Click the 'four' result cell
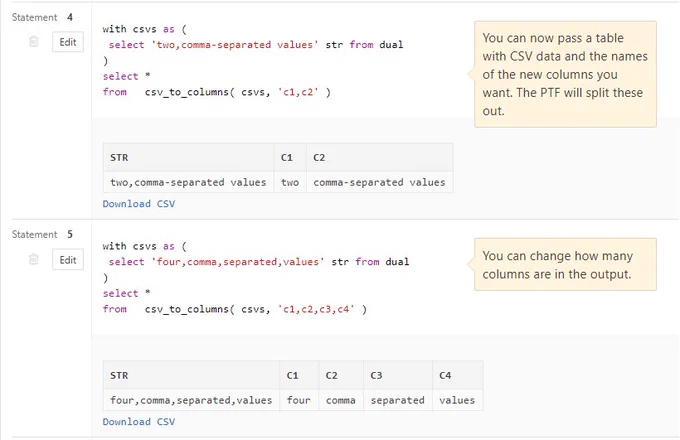680x440 pixels. (299, 400)
